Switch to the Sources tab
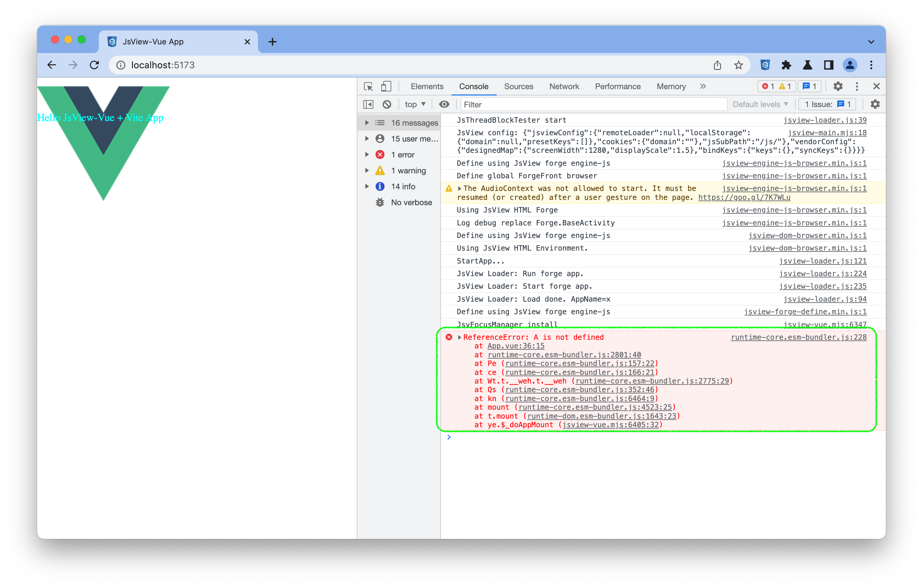 tap(518, 86)
